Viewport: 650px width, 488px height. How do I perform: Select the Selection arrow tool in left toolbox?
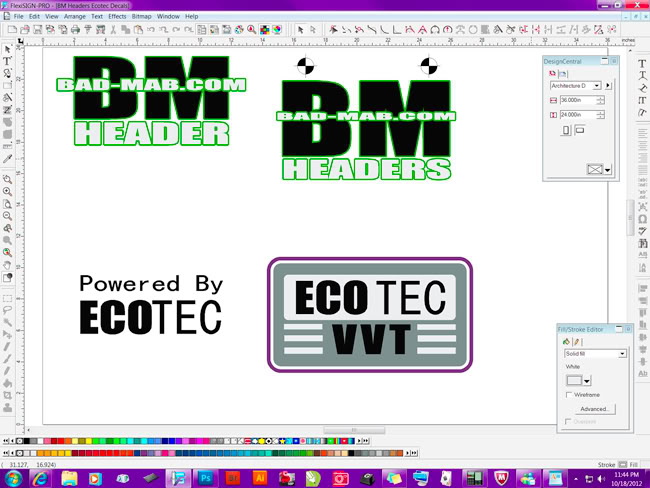[x=7, y=49]
